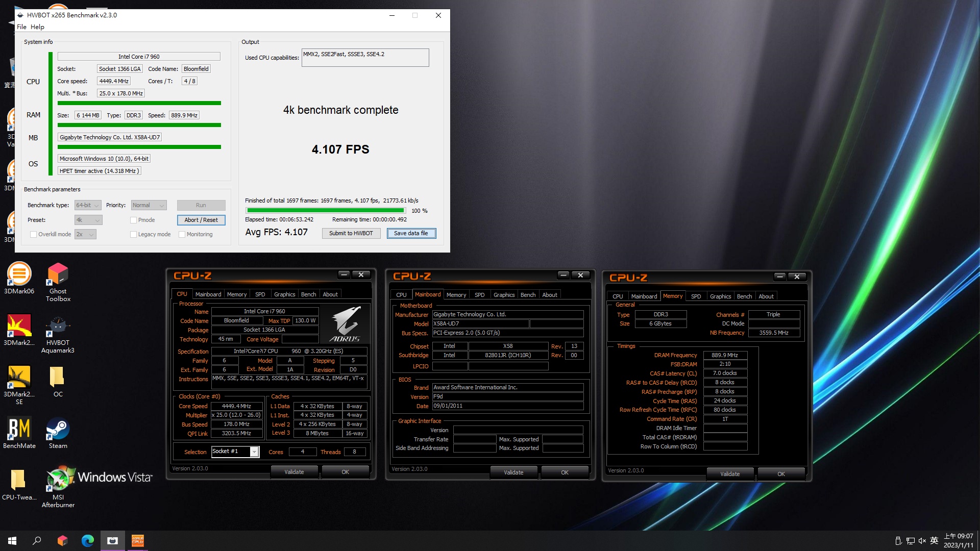Image resolution: width=980 pixels, height=551 pixels.
Task: Click the Used CPU capabilities text box
Action: click(365, 58)
